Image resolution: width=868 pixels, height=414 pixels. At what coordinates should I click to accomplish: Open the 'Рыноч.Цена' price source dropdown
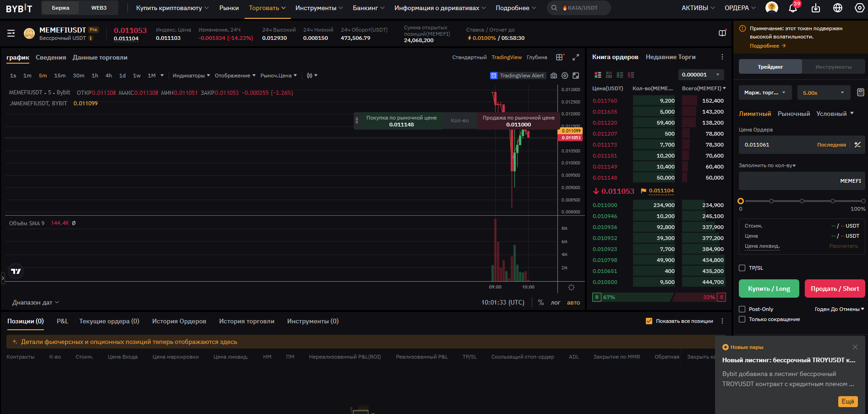[x=278, y=76]
